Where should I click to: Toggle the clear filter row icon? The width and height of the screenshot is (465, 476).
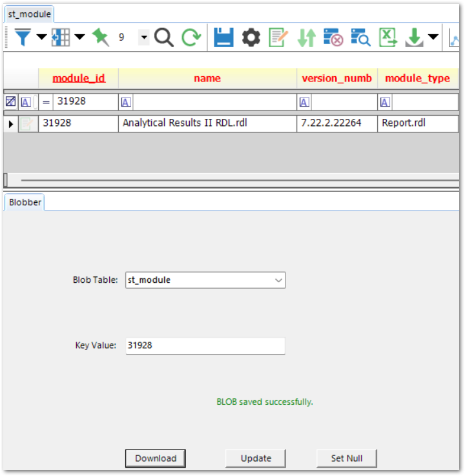10,101
